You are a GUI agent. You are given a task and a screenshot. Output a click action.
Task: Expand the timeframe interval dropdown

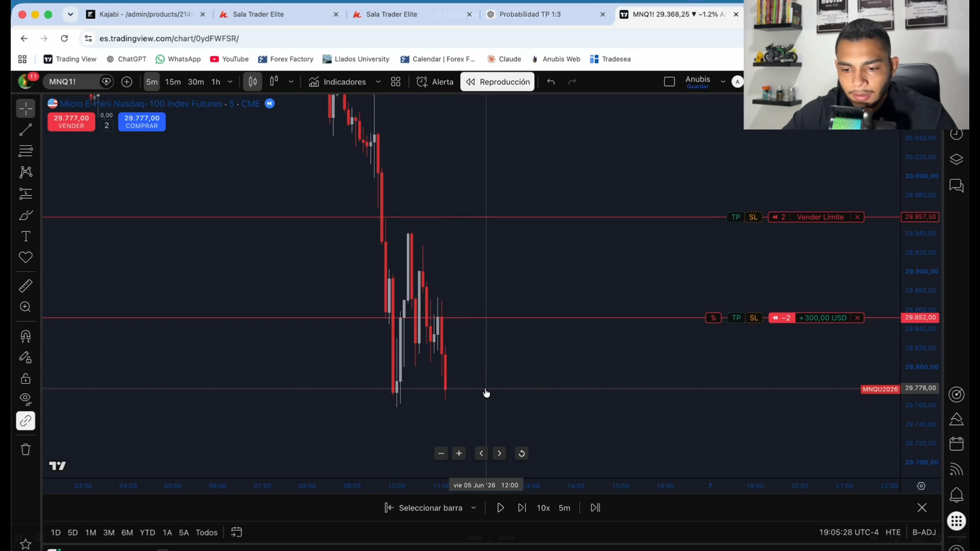click(x=231, y=81)
